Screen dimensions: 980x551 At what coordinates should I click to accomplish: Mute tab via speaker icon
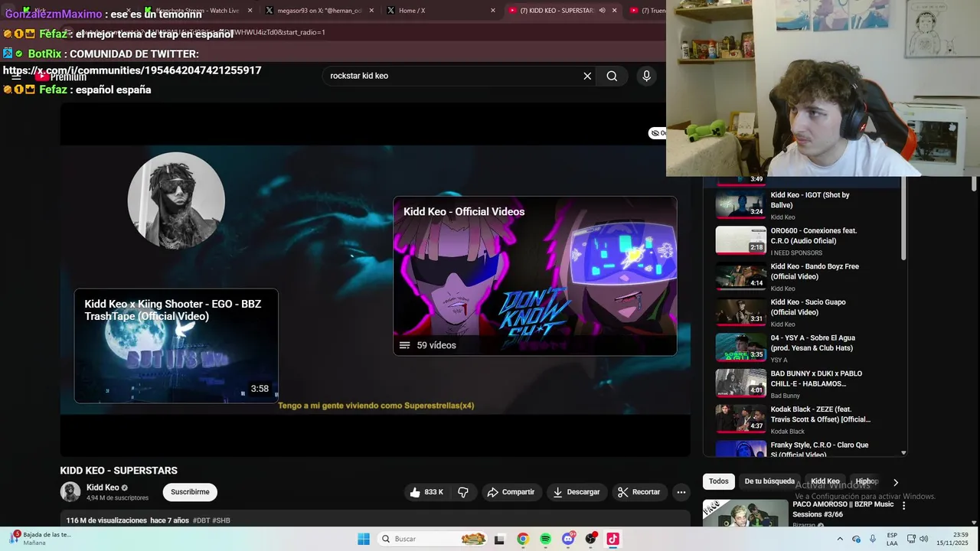602,11
